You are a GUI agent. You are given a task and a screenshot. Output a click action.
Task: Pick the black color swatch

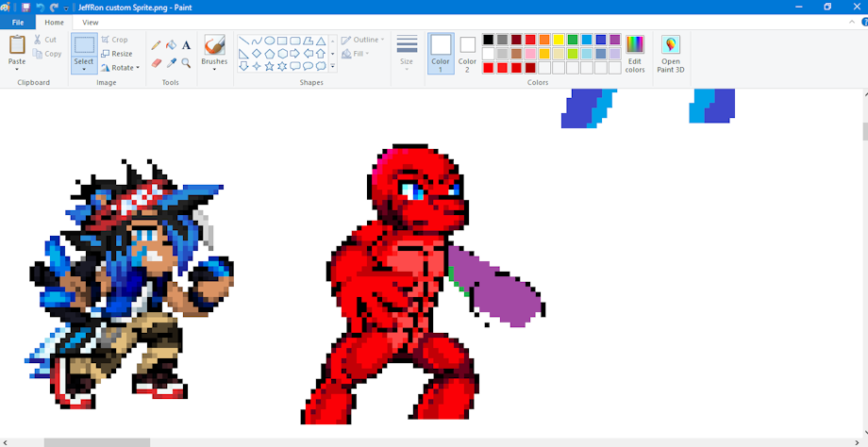click(489, 40)
